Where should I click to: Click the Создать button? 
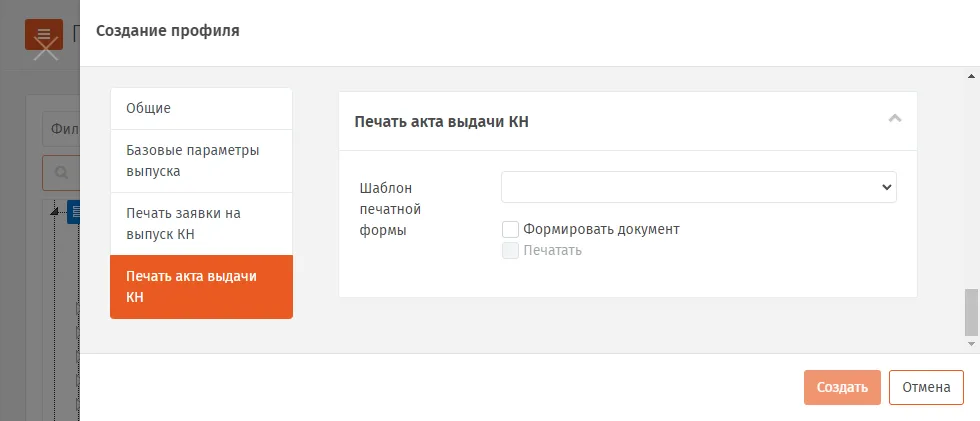pos(842,387)
